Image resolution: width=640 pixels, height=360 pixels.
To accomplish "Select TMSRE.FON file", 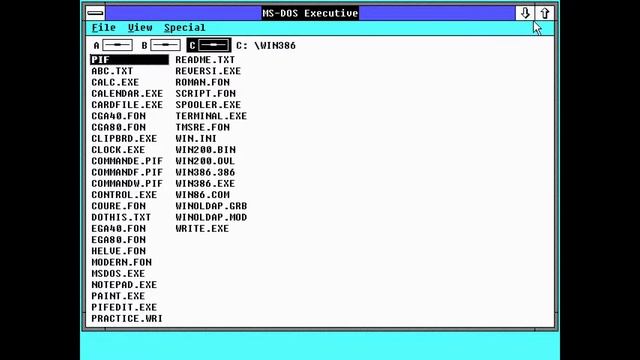I will tap(202, 127).
